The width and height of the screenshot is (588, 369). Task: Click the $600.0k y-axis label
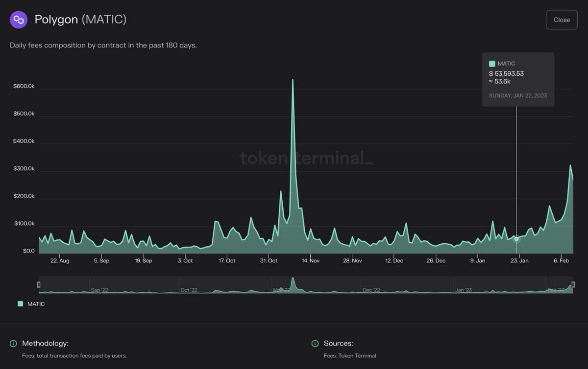point(24,86)
